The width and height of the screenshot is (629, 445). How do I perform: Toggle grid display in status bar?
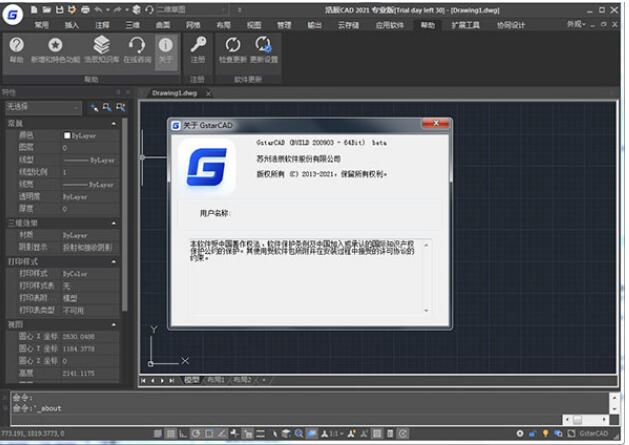pyautogui.click(x=170, y=433)
